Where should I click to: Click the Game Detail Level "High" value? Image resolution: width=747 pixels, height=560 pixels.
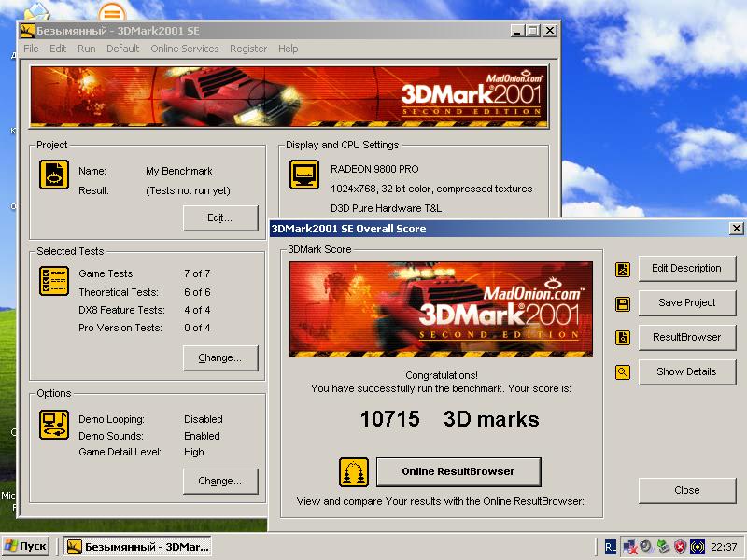tap(194, 453)
